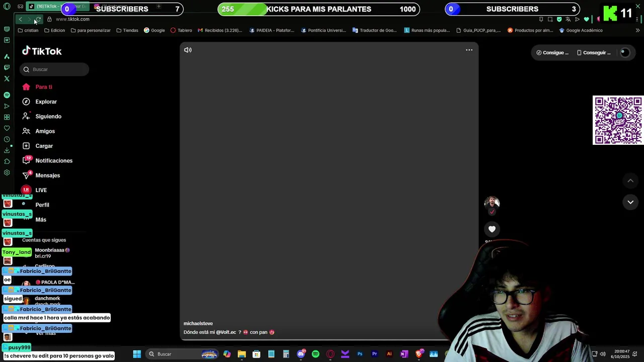Open the cristian bookmarks folder
Image resolution: width=644 pixels, height=362 pixels.
(28, 30)
